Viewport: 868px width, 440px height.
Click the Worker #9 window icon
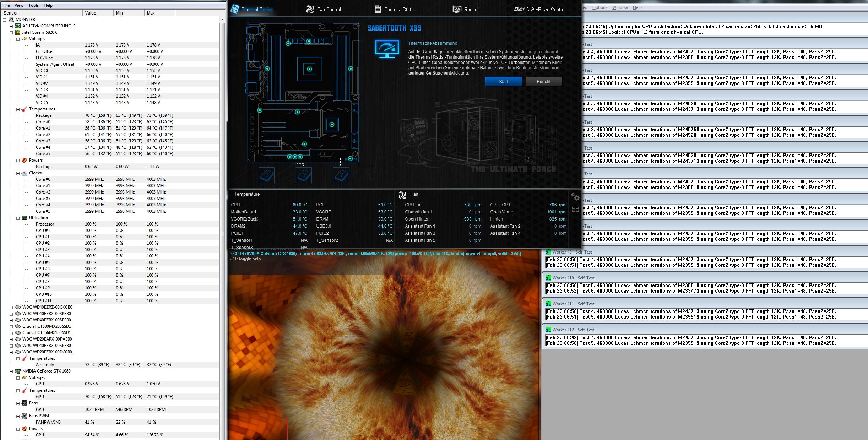tap(548, 252)
